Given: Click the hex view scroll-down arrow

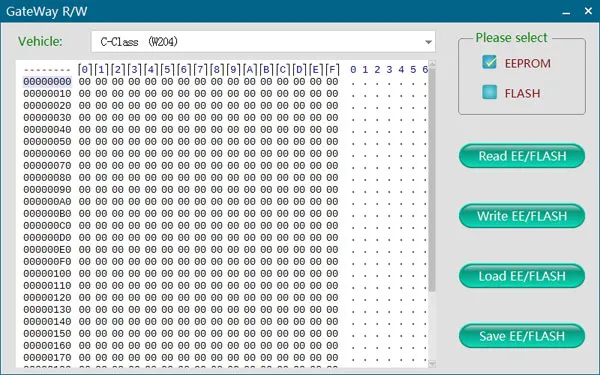Looking at the screenshot, I should tap(432, 363).
